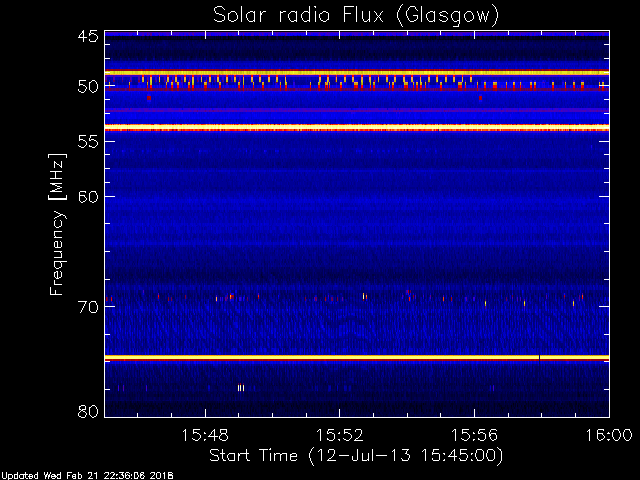Click the 80 MHz tick label

pos(88,411)
